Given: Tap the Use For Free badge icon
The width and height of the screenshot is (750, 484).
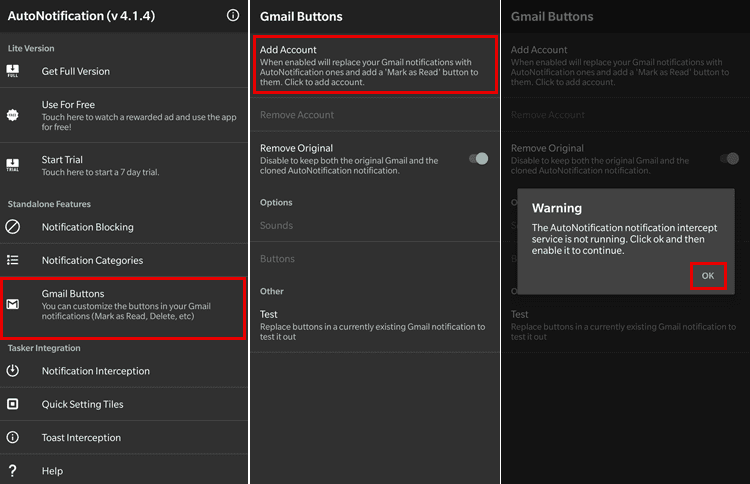Looking at the screenshot, I should [x=13, y=115].
